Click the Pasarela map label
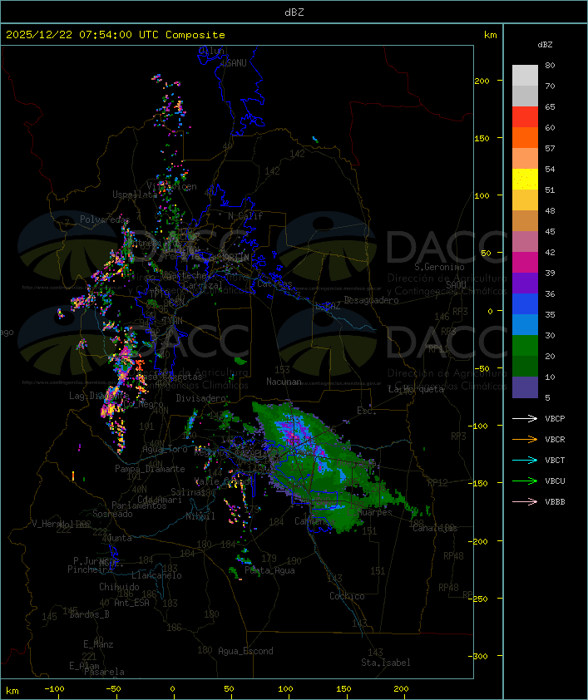This screenshot has width=588, height=700. point(104,672)
